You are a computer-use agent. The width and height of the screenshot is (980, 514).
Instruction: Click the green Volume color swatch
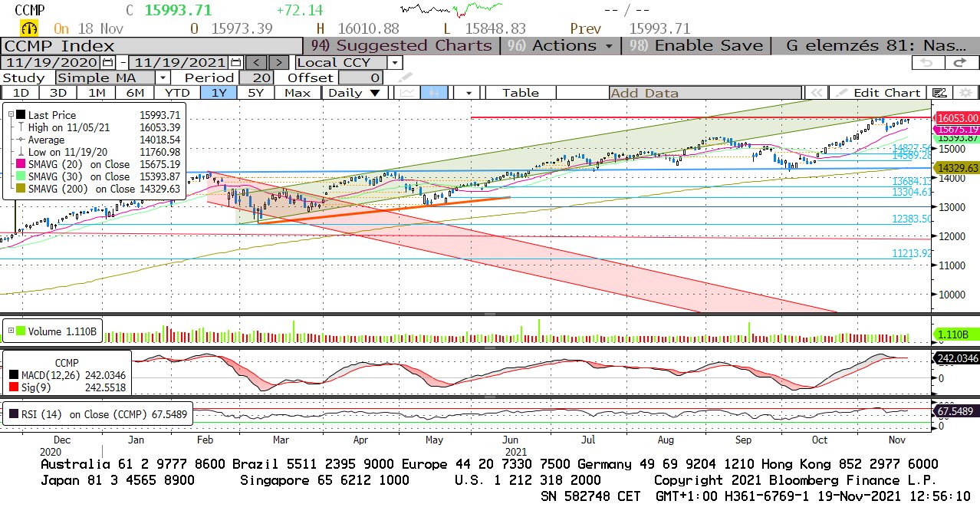[22, 332]
